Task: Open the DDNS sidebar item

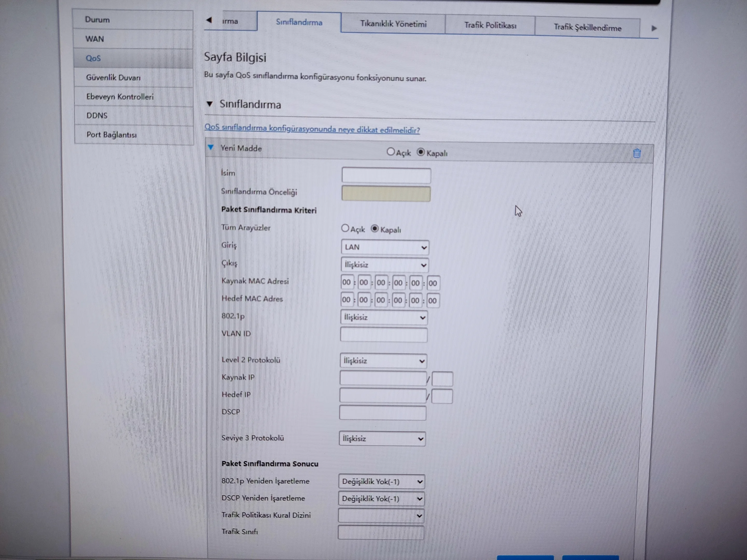Action: [134, 116]
